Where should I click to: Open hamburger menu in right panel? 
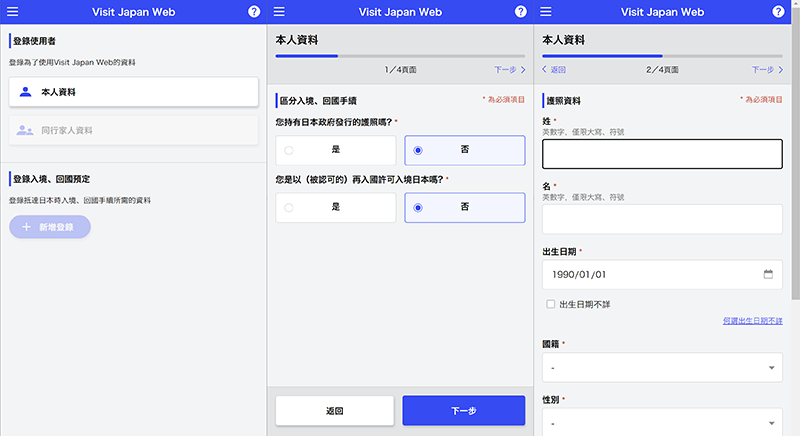click(546, 12)
